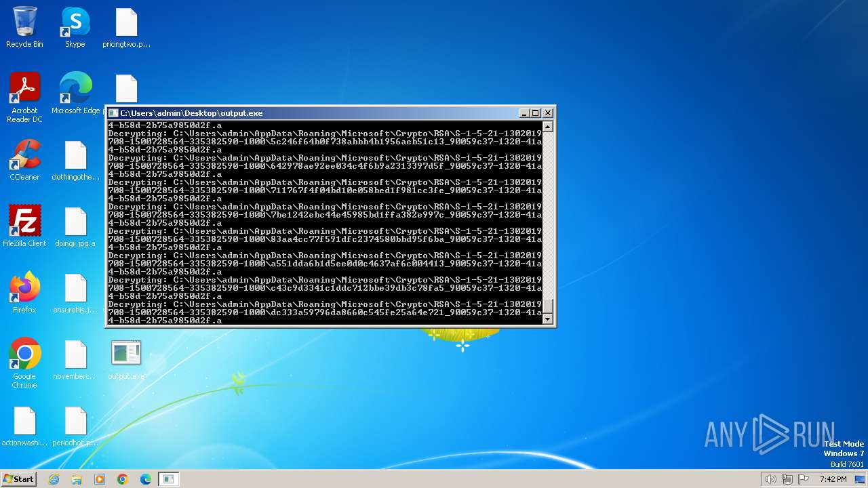Viewport: 868px width, 488px height.
Task: Click the console line with 642978ae92ee034c4f6b9a2313397d5f
Action: coord(325,166)
